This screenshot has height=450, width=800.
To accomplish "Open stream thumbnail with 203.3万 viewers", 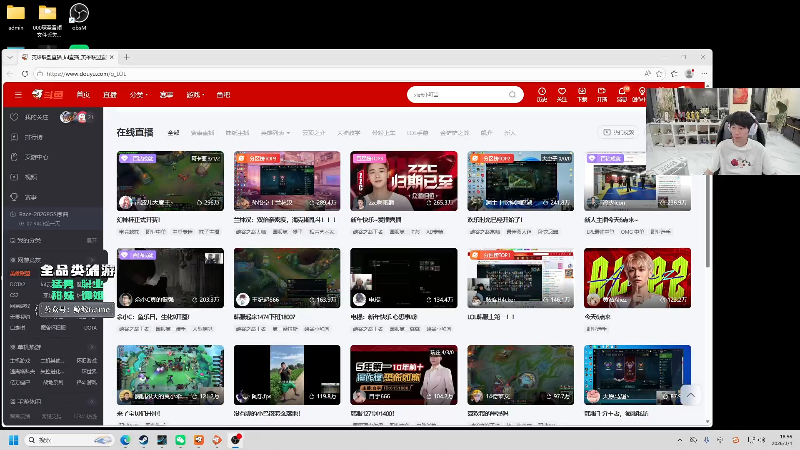I will pos(170,278).
